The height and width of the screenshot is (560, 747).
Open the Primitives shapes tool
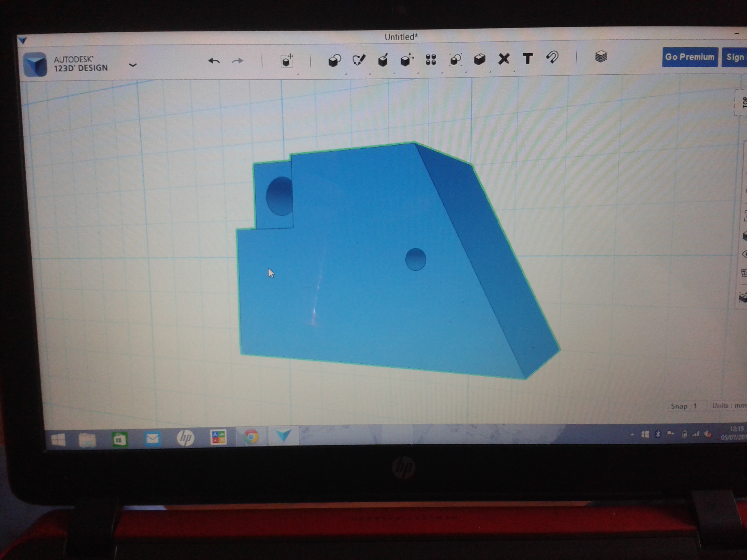(x=335, y=61)
